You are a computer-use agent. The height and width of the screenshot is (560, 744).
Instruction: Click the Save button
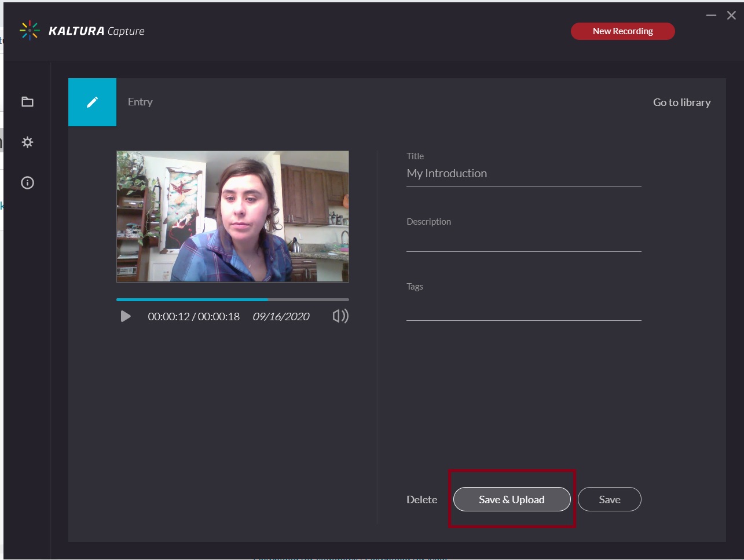point(609,499)
